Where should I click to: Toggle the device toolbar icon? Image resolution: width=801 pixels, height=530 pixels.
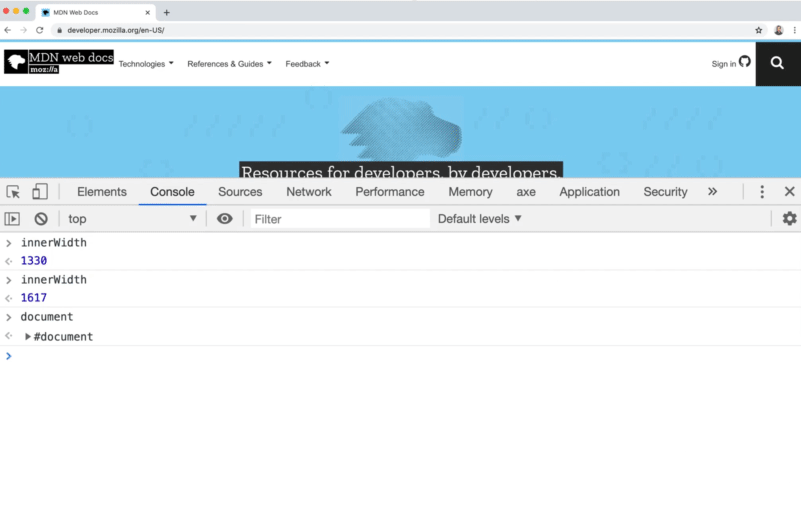pos(40,192)
